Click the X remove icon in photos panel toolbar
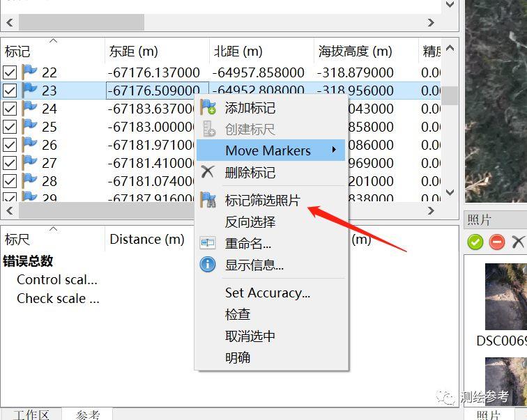Viewport: 527px width, 420px height. pyautogui.click(x=518, y=242)
